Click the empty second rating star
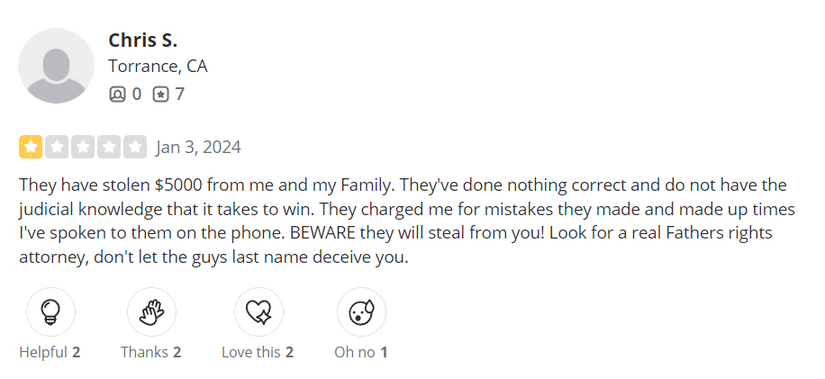825x379 pixels. [57, 147]
